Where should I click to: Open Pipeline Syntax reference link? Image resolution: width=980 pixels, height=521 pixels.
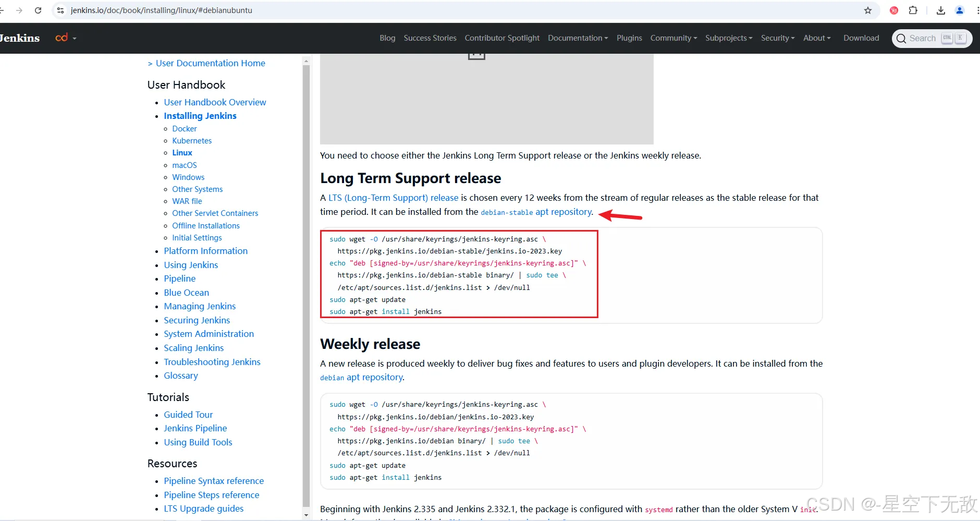coord(214,481)
